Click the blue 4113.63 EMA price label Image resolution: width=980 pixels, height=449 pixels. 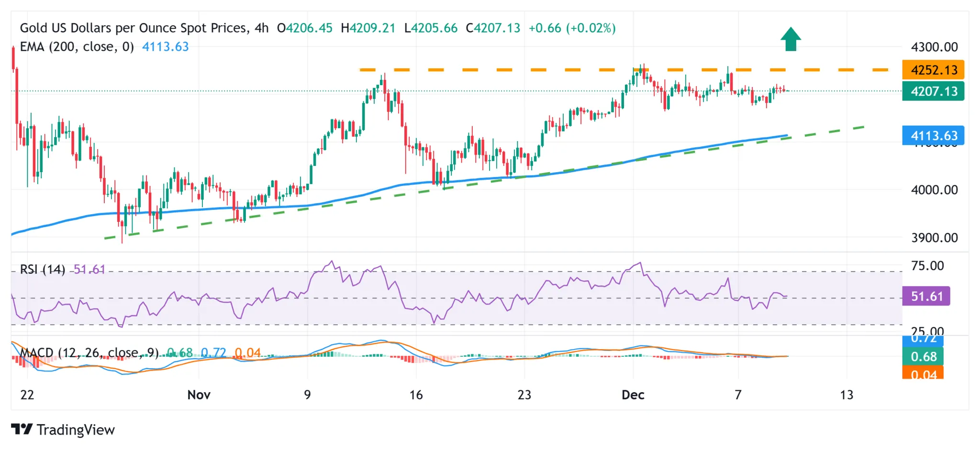coord(932,136)
